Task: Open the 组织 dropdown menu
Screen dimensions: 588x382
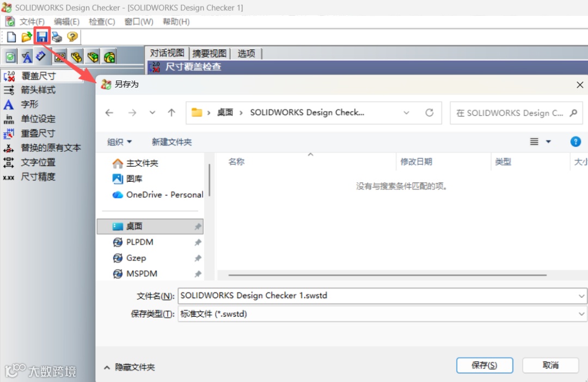Action: point(119,141)
